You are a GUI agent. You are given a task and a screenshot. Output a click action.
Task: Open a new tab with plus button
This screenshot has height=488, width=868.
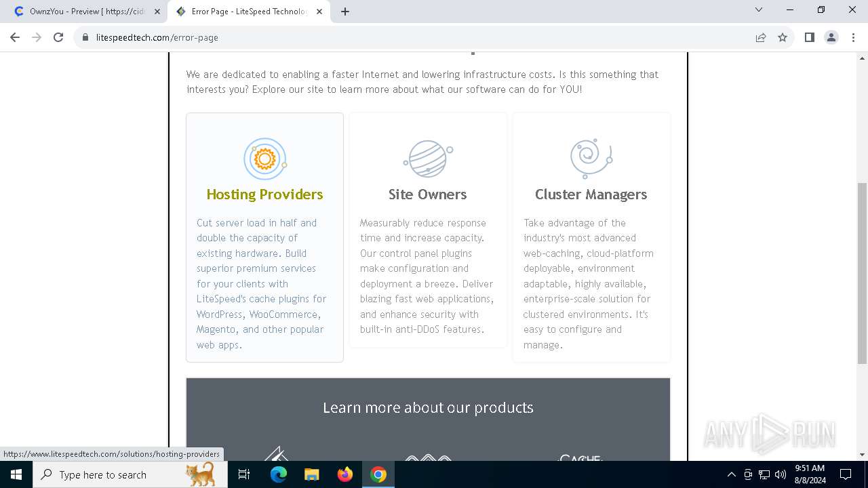tap(345, 12)
